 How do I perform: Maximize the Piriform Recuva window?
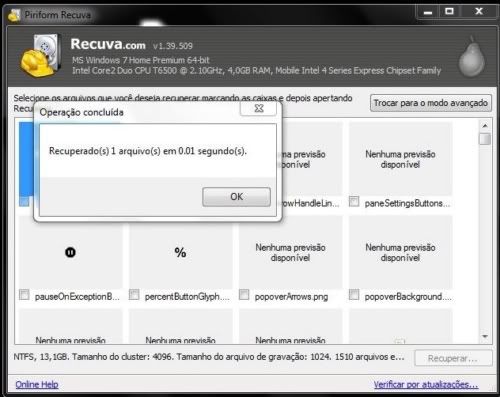(449, 12)
